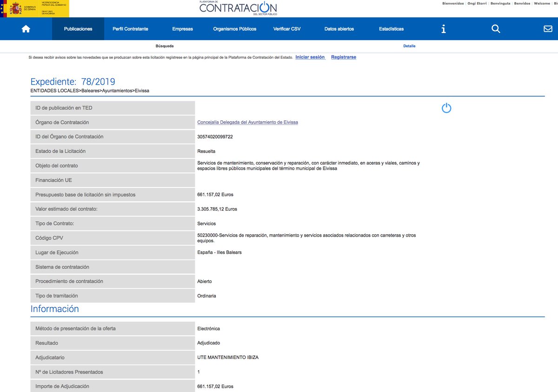Viewport: 558px width, 392px height.
Task: Click the Expediente: 78/2019 heading
Action: pos(73,82)
